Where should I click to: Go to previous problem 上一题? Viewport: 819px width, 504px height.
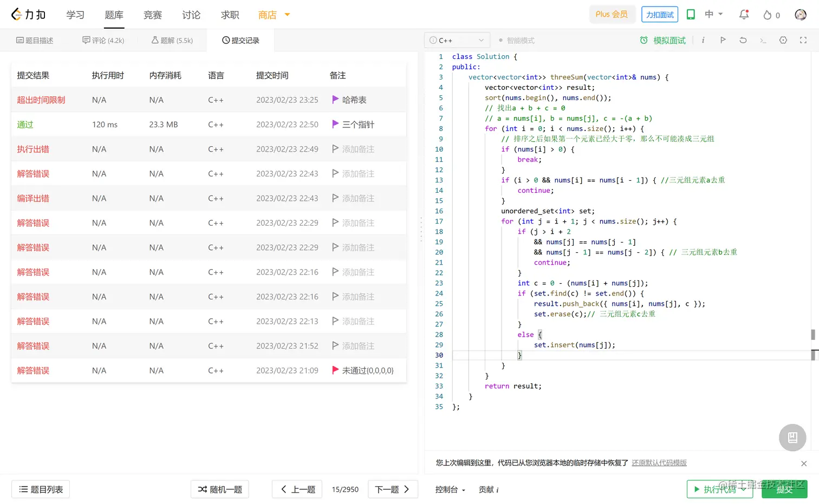tap(297, 489)
